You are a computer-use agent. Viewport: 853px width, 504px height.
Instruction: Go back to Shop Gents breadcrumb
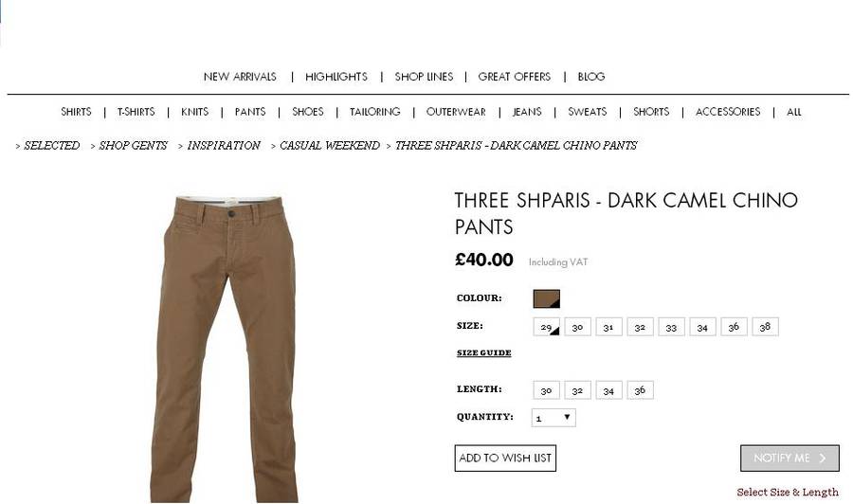coord(134,146)
